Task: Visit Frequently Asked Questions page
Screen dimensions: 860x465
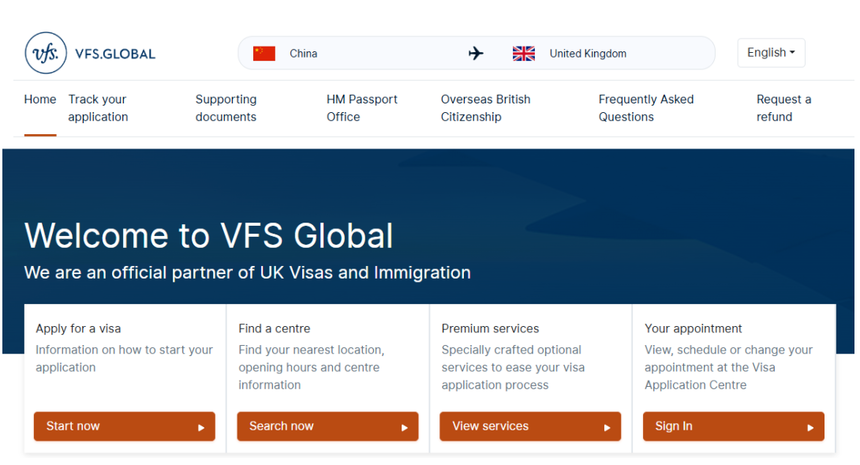Action: pos(646,108)
